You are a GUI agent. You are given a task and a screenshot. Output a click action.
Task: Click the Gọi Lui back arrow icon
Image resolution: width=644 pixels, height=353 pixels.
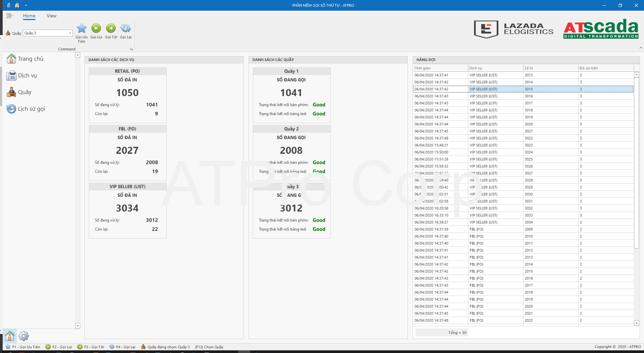click(96, 29)
